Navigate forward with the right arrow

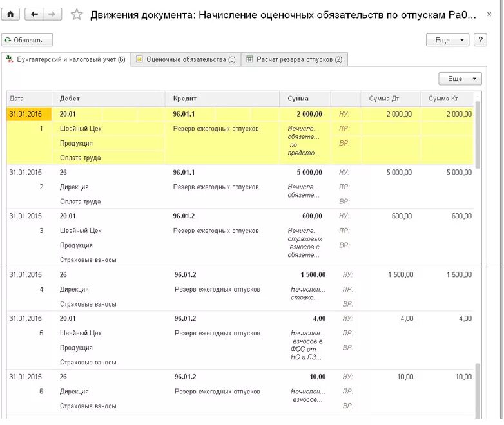pos(52,14)
